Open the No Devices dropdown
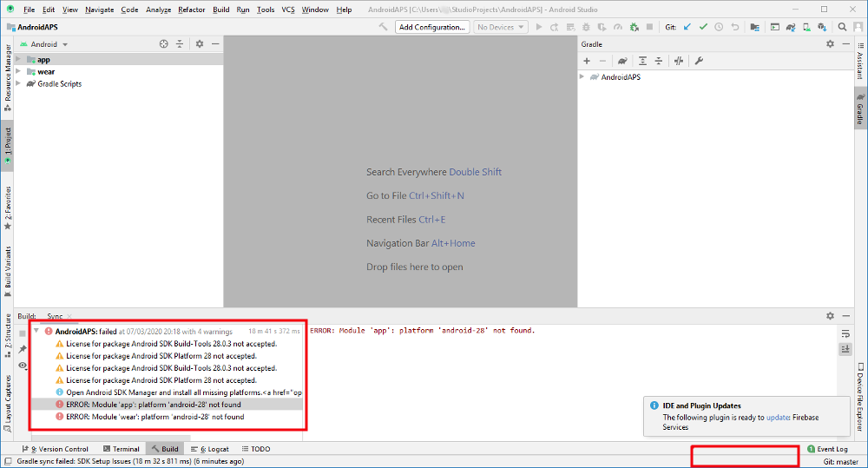868x468 pixels. click(501, 27)
